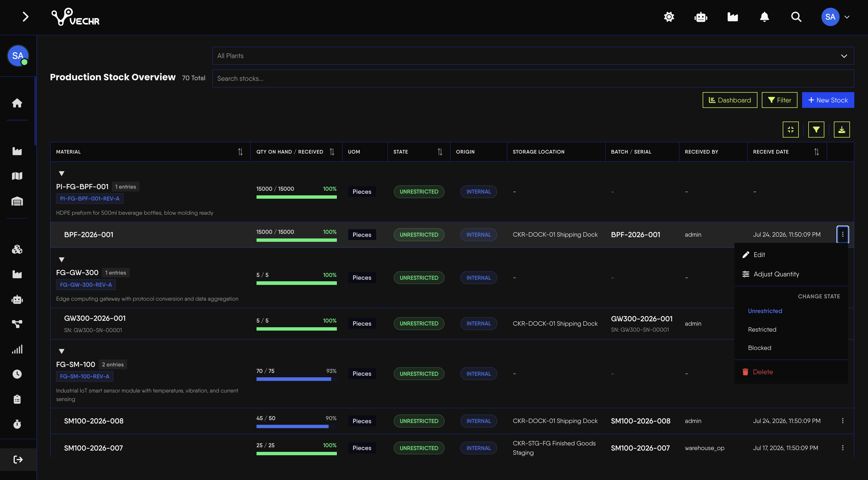This screenshot has height=480, width=868.
Task: Open row actions for SM100-2026-008
Action: [x=842, y=421]
